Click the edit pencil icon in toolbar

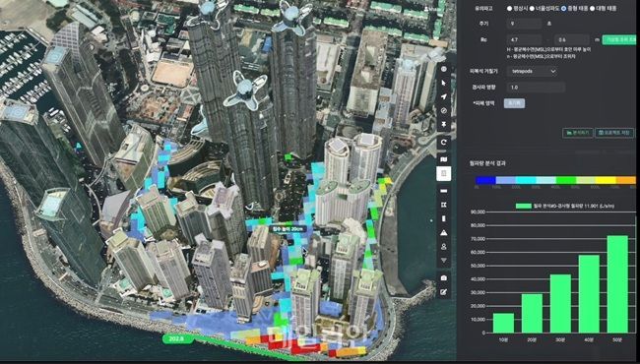(444, 292)
